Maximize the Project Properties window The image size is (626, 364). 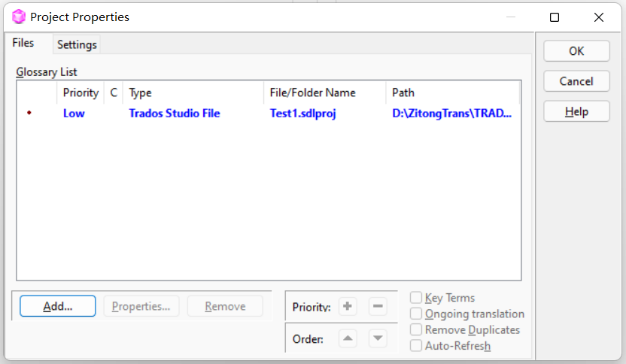pos(555,17)
